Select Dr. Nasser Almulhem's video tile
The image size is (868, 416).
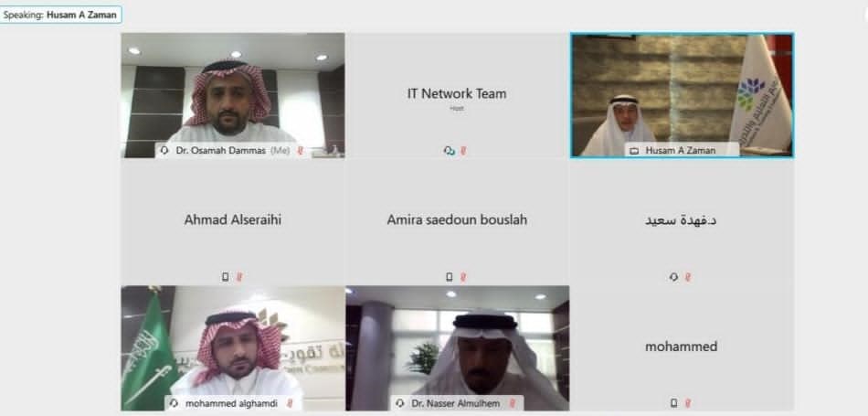point(457,347)
